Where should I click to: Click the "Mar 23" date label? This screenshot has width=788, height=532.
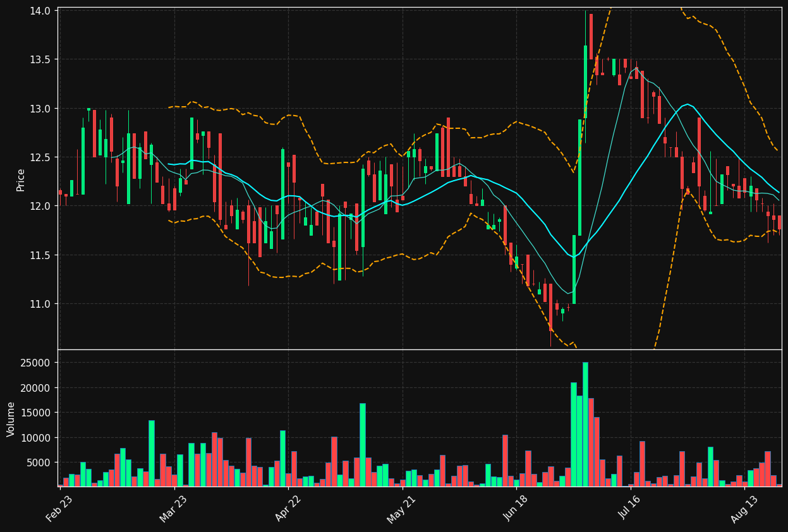[173, 508]
